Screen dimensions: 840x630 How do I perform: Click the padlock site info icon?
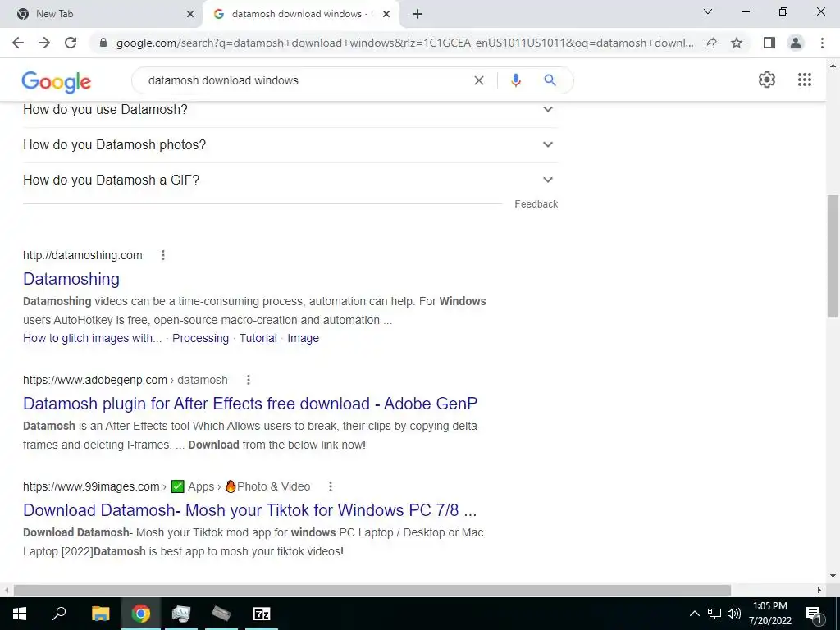pyautogui.click(x=103, y=43)
